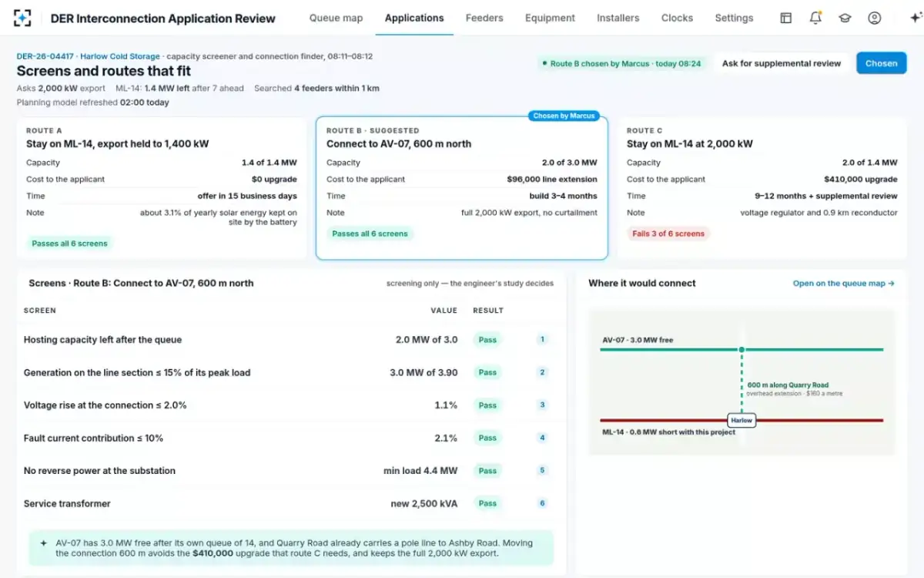The image size is (924, 578).
Task: Click the 3.0 MW of 3.90 value
Action: point(423,372)
